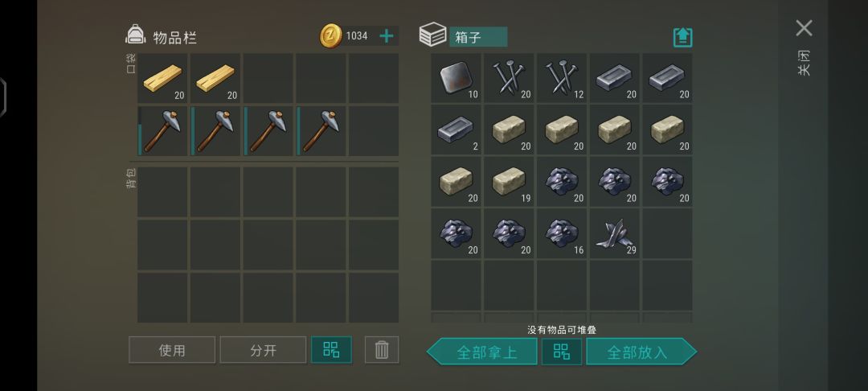The height and width of the screenshot is (391, 868).
Task: Select the iron bar stack of 2
Action: [457, 130]
